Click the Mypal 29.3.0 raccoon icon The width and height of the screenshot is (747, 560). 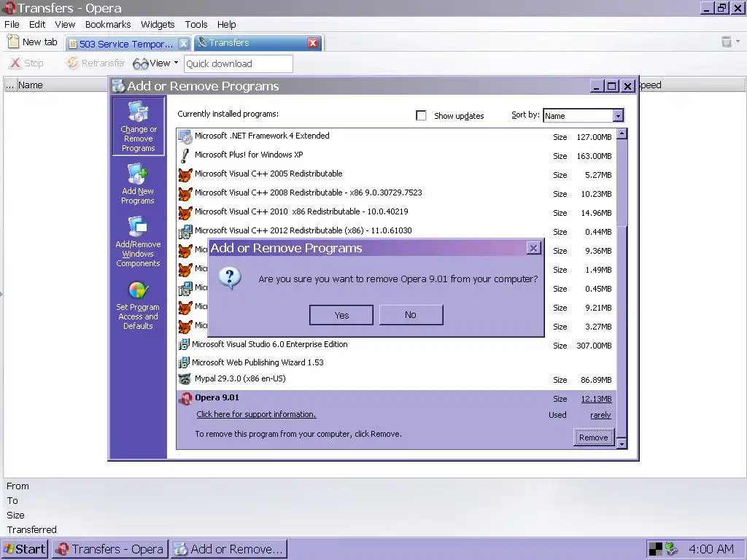coord(185,379)
